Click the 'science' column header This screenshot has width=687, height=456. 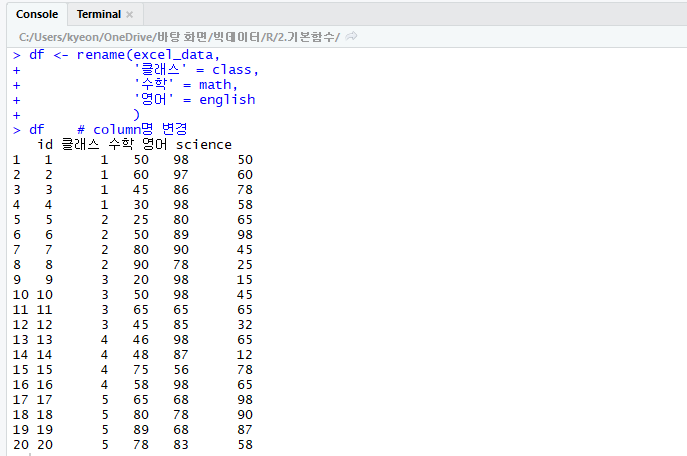[204, 145]
